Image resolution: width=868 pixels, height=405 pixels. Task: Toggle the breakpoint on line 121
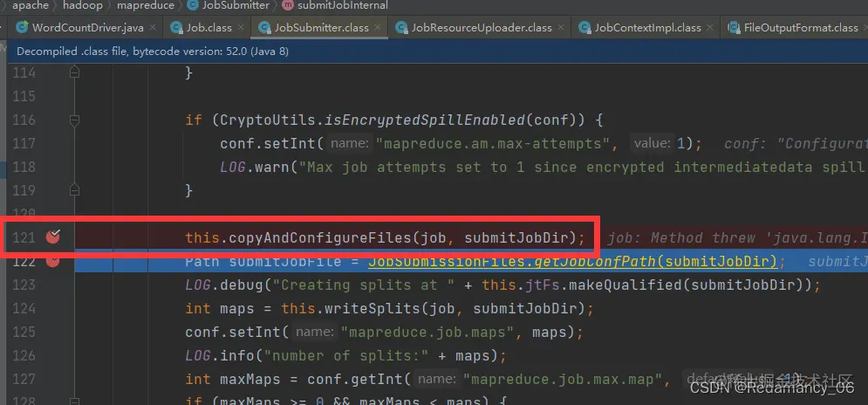[53, 237]
